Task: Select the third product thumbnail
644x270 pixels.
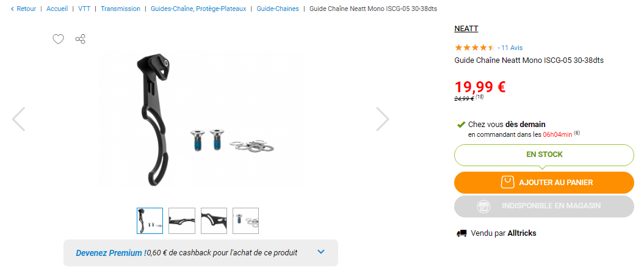Action: tap(214, 221)
